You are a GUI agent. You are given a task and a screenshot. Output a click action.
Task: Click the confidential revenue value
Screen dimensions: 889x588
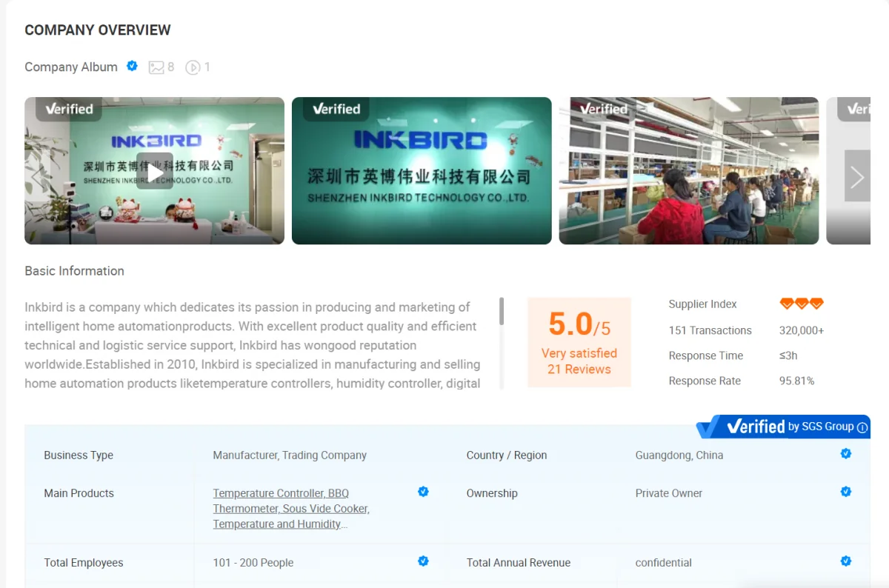[664, 563]
